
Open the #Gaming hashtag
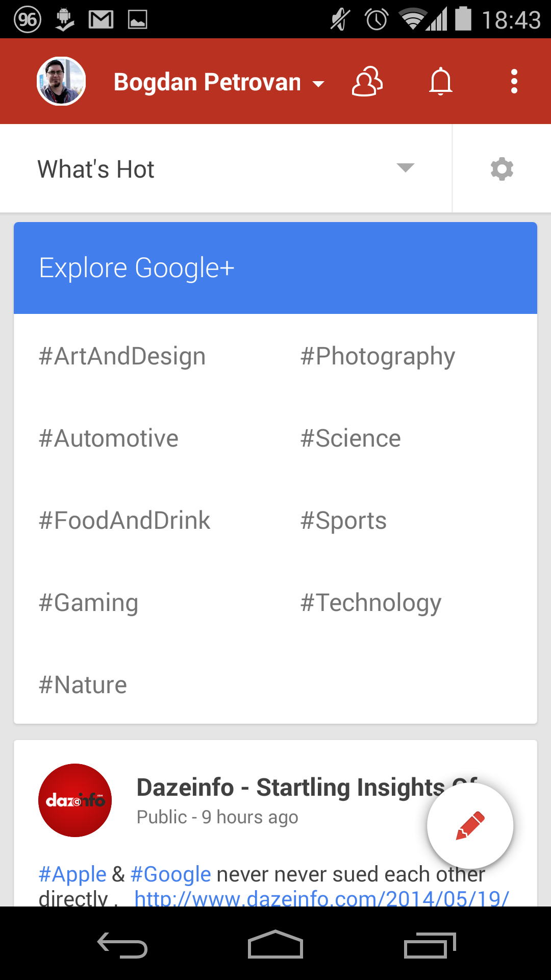point(89,603)
